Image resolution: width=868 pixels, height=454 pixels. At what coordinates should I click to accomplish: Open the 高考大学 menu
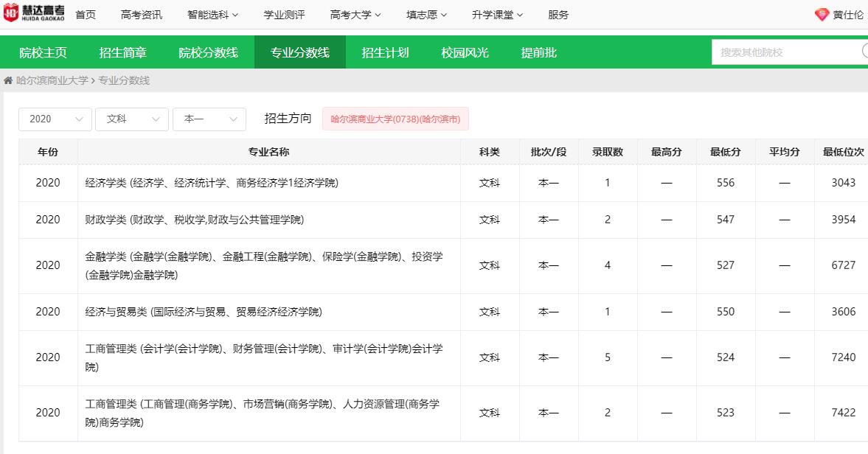click(x=355, y=15)
